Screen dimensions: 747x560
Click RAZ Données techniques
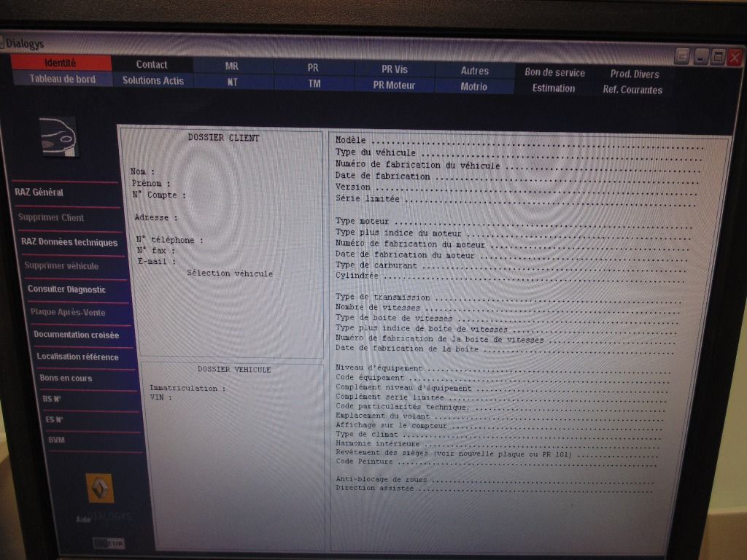[x=69, y=242]
